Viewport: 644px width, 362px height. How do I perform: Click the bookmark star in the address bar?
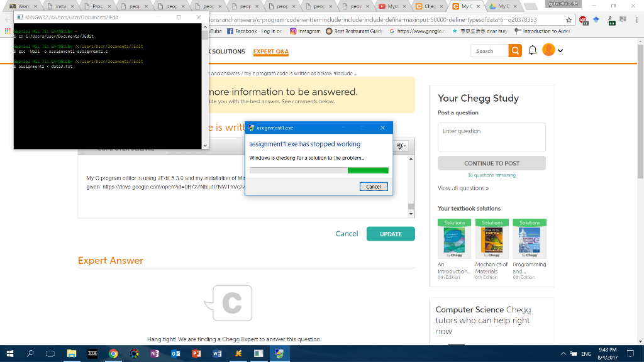point(569,20)
